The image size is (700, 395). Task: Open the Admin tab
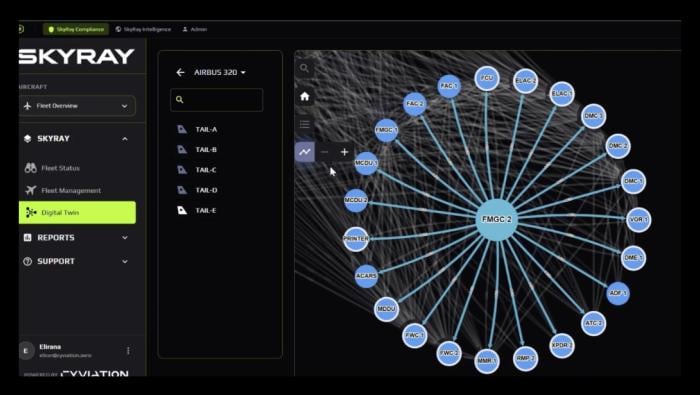(x=195, y=29)
